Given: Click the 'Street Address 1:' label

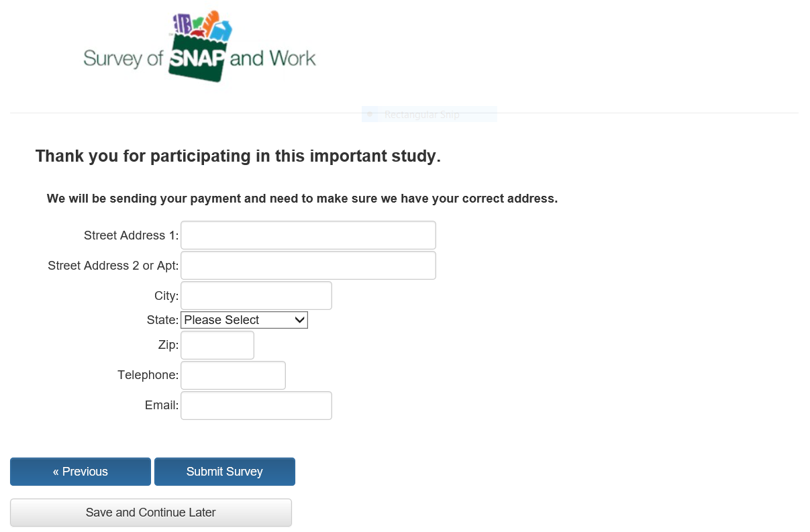Looking at the screenshot, I should pyautogui.click(x=131, y=235).
